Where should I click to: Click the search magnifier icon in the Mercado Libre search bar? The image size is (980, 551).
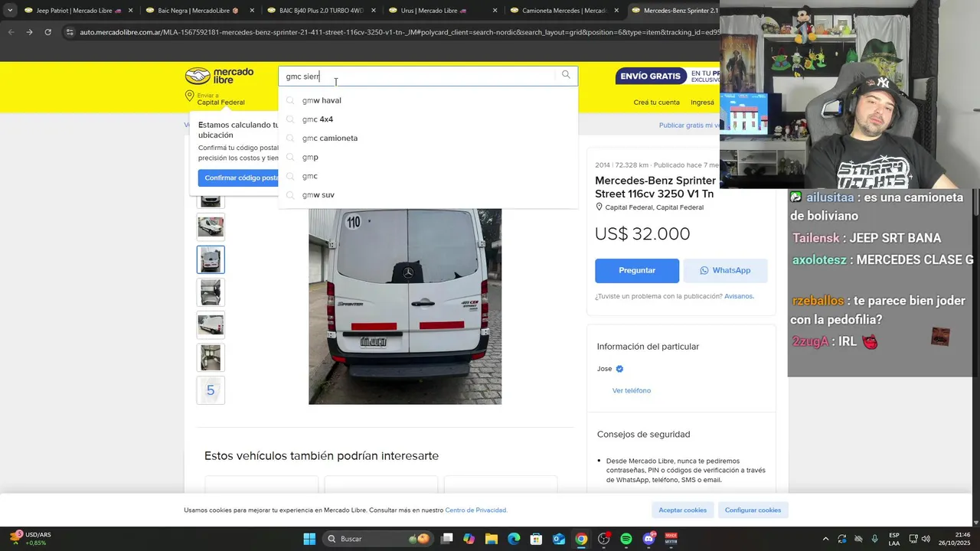[566, 75]
